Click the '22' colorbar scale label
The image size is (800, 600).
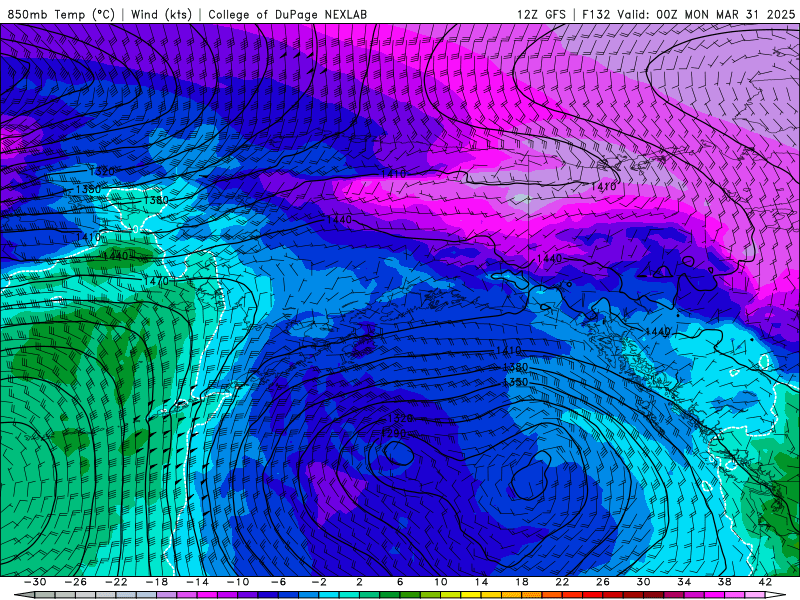[562, 582]
